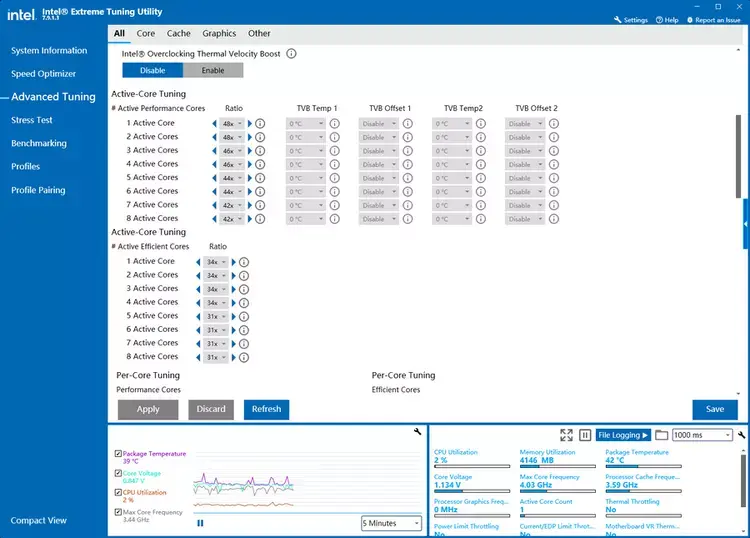This screenshot has height=538, width=750.
Task: Show TVB Offset 1 info for 4 Active Cores
Action: [x=408, y=165]
